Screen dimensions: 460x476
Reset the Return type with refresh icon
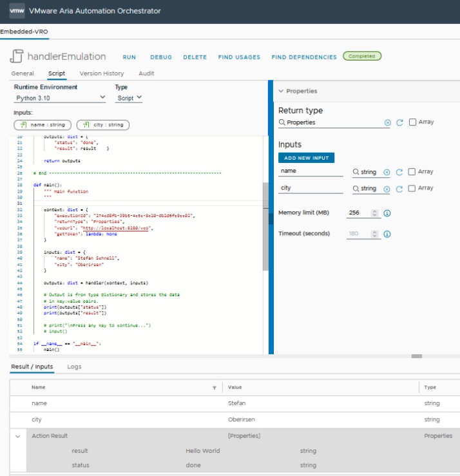(x=399, y=122)
